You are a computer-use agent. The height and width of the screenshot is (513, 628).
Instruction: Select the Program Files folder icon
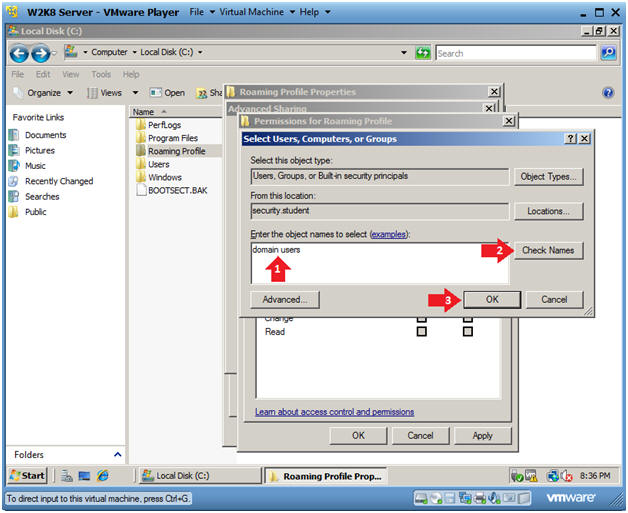click(x=141, y=138)
